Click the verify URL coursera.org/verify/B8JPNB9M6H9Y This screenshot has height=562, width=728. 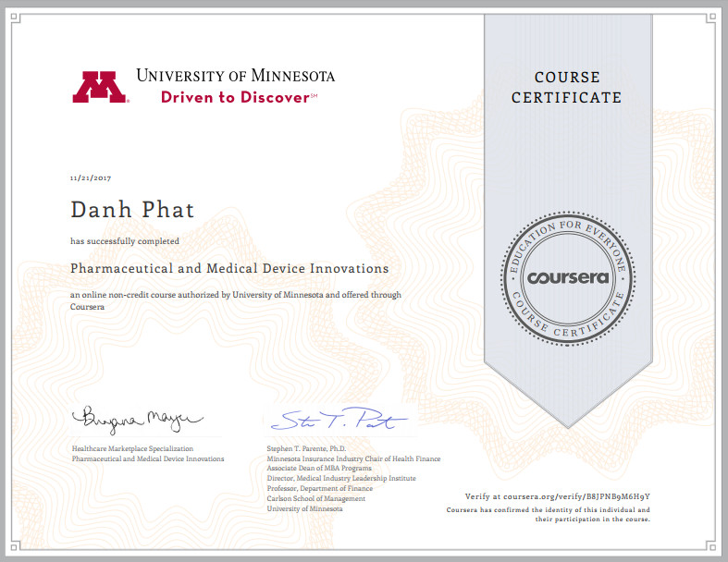pos(576,496)
